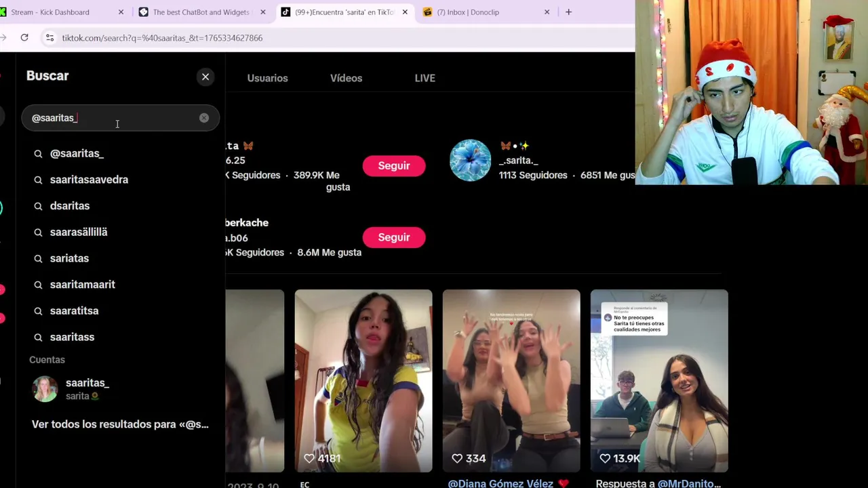The image size is (868, 488).
Task: Follow the first user with Seguir
Action: 394,166
